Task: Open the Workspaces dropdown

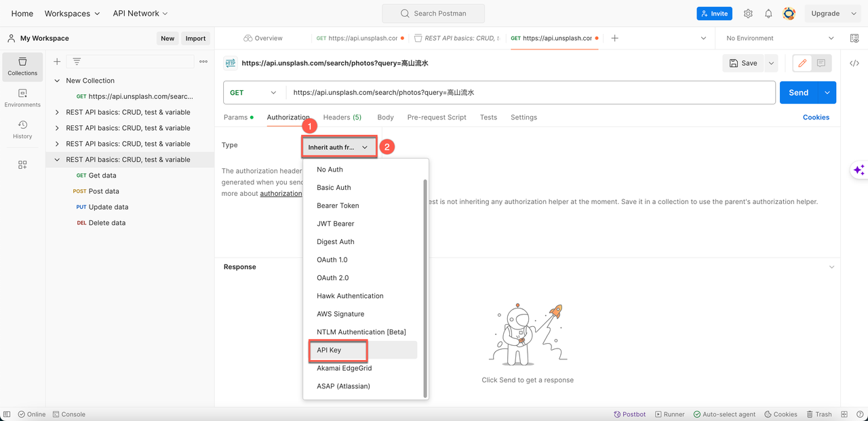Action: tap(72, 14)
